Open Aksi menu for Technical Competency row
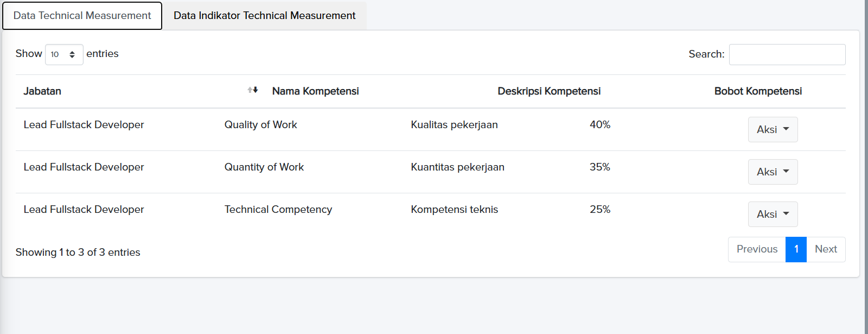Image resolution: width=868 pixels, height=334 pixels. [773, 214]
